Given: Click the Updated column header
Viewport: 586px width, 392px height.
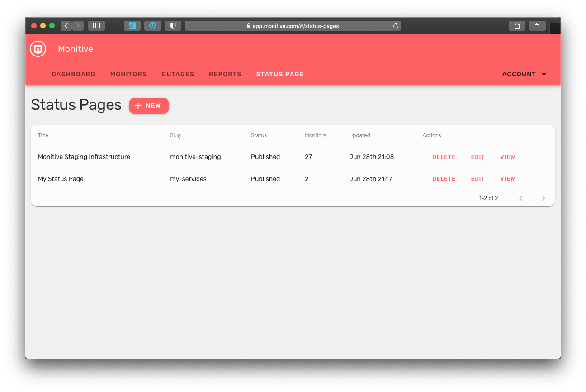Looking at the screenshot, I should pos(359,135).
